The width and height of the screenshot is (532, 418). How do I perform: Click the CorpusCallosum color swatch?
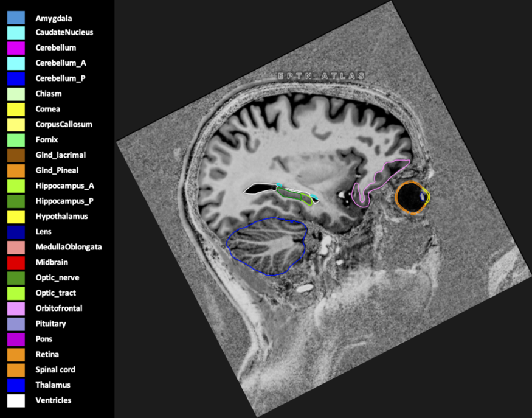pyautogui.click(x=16, y=125)
